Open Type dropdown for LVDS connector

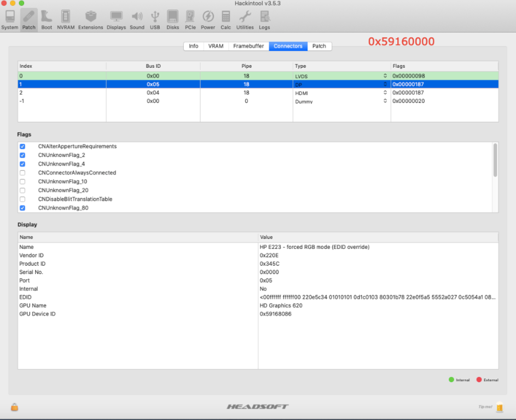pos(385,76)
